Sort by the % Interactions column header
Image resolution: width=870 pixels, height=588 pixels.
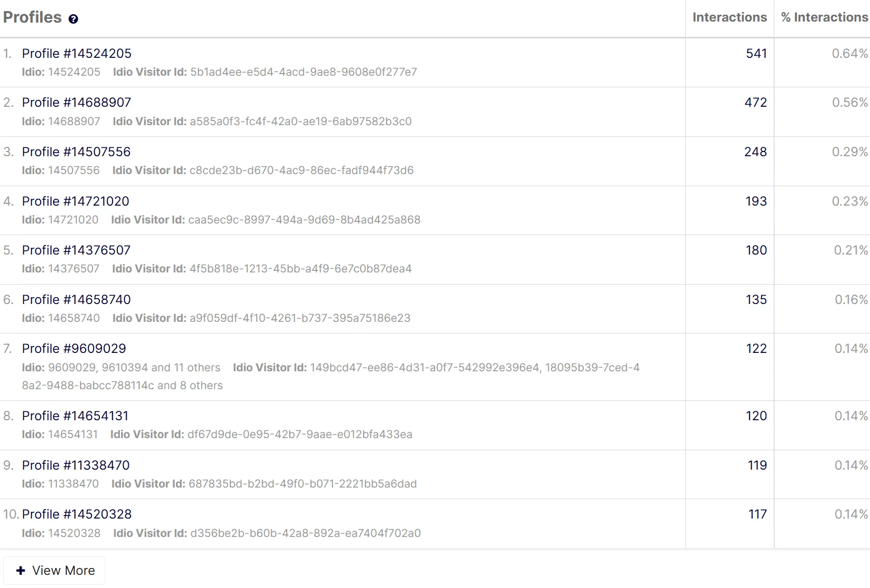(824, 17)
